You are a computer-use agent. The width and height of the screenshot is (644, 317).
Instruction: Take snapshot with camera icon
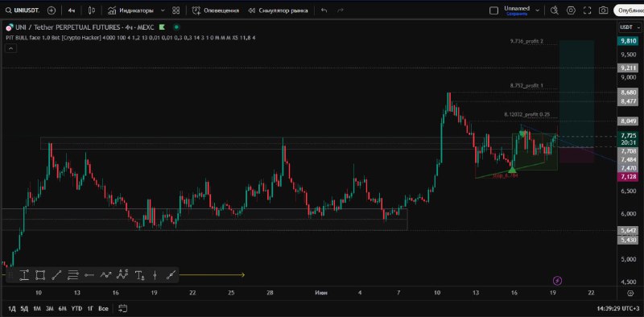(603, 10)
